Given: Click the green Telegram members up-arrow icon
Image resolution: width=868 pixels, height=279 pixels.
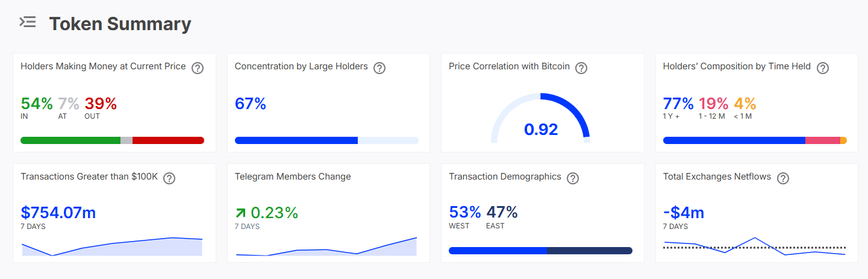Looking at the screenshot, I should click(x=241, y=213).
